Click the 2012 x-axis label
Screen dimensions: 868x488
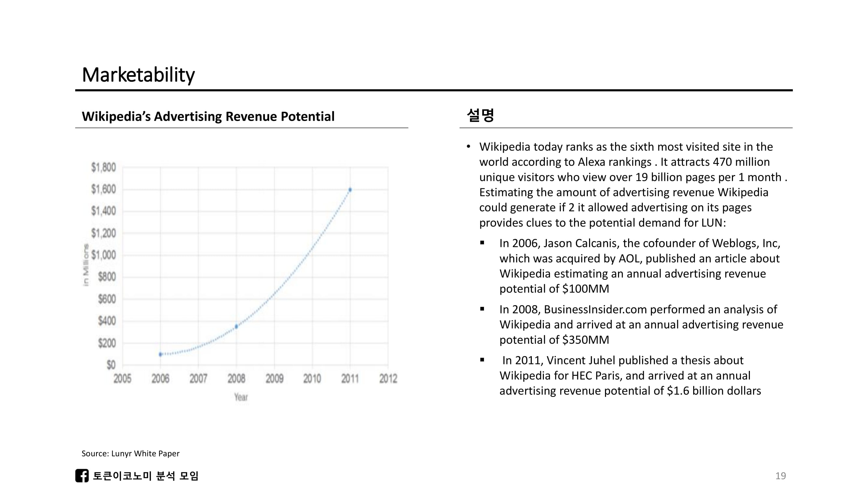pyautogui.click(x=388, y=379)
